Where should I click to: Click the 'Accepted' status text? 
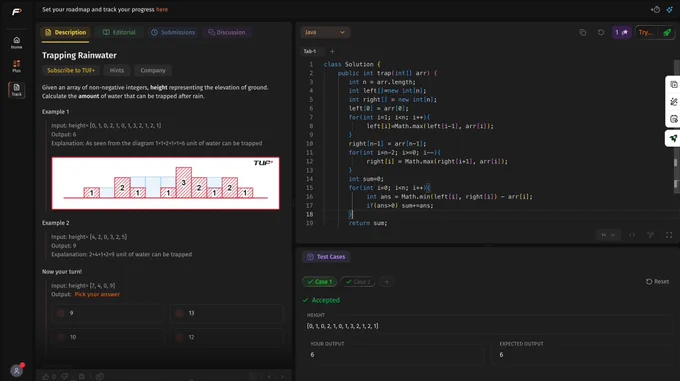pyautogui.click(x=326, y=300)
